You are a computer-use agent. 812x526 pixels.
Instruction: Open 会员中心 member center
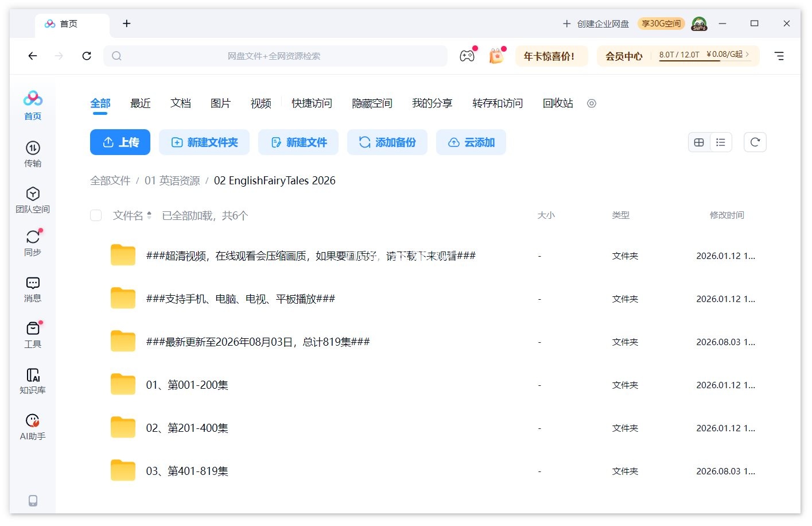tap(624, 56)
